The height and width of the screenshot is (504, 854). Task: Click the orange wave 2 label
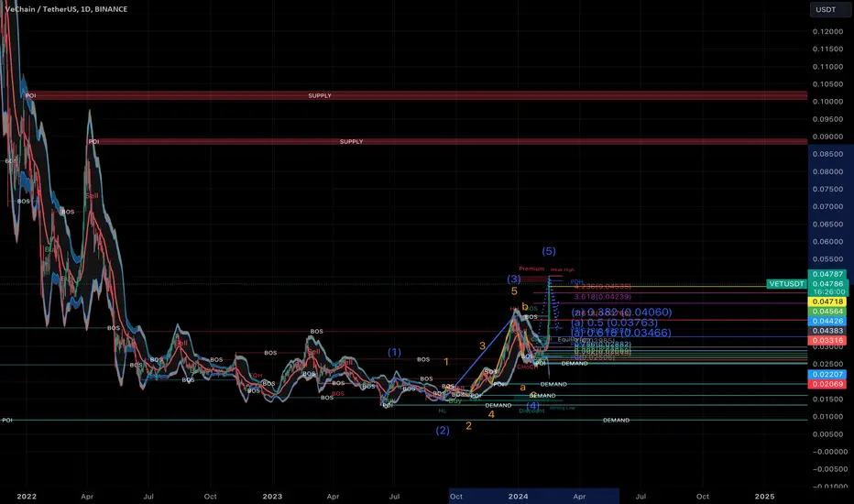468,426
